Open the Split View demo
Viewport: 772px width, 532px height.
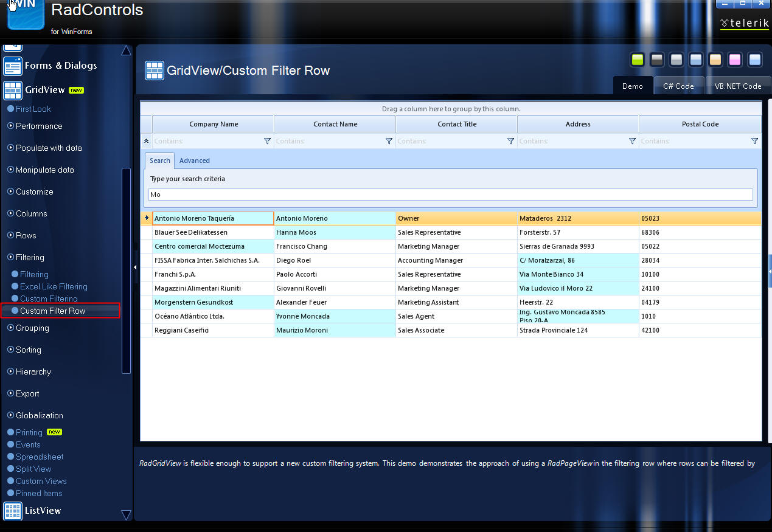click(33, 469)
